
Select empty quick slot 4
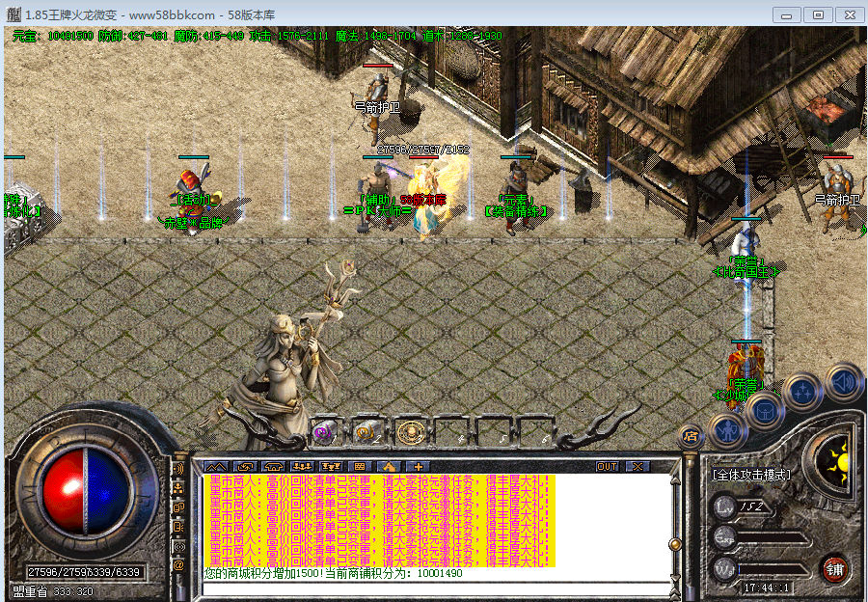coord(451,432)
